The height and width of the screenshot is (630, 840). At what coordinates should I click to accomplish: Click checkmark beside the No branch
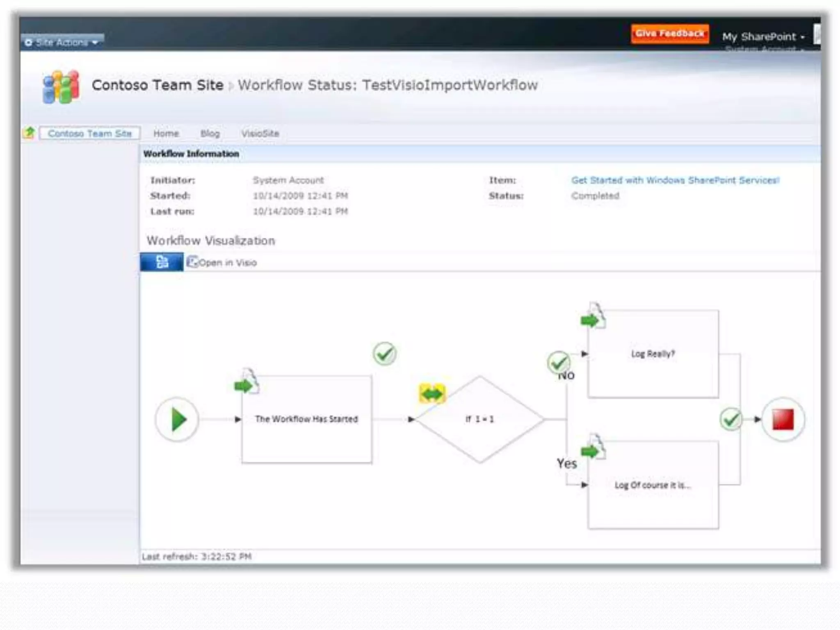pyautogui.click(x=558, y=363)
